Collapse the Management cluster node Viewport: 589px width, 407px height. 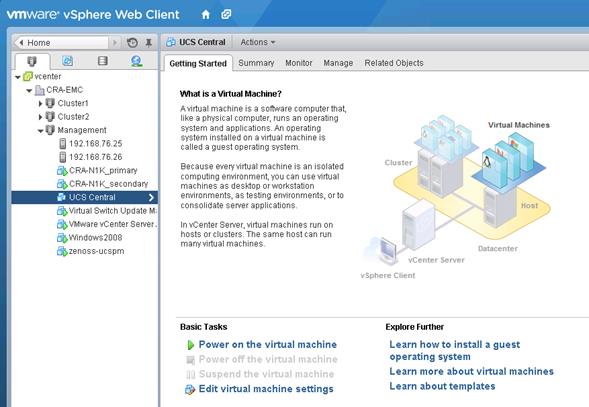(x=40, y=131)
